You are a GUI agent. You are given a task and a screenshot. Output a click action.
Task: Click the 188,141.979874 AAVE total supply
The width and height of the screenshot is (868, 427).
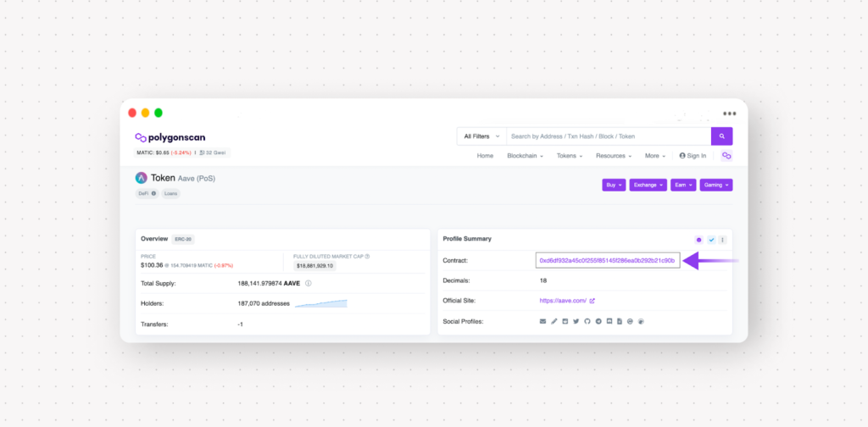[x=269, y=283]
